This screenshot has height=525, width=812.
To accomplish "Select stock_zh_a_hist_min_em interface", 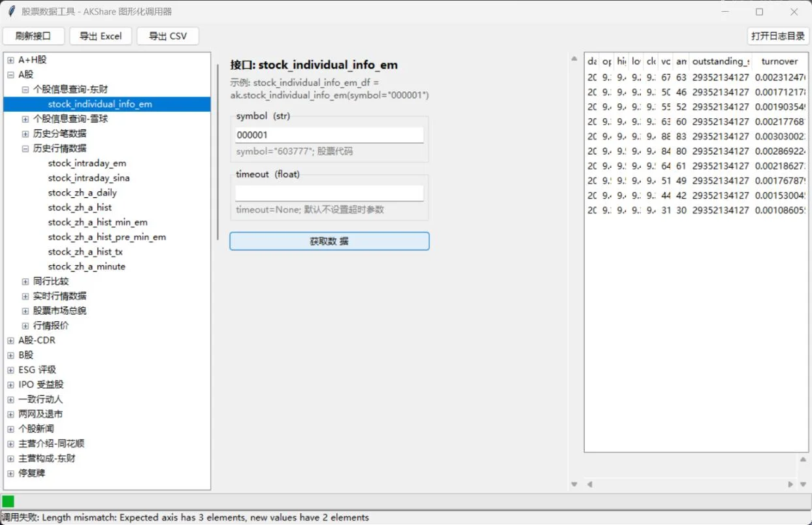I will [x=98, y=222].
